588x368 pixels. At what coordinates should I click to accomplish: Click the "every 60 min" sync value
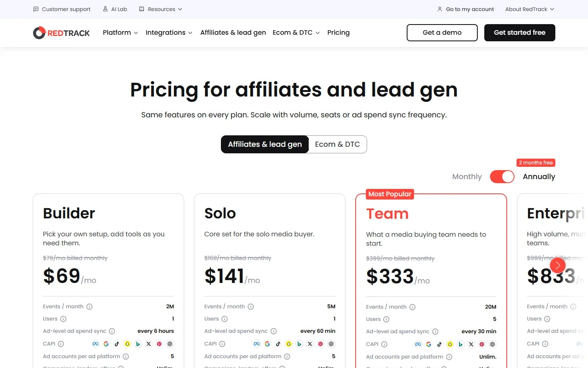click(318, 331)
